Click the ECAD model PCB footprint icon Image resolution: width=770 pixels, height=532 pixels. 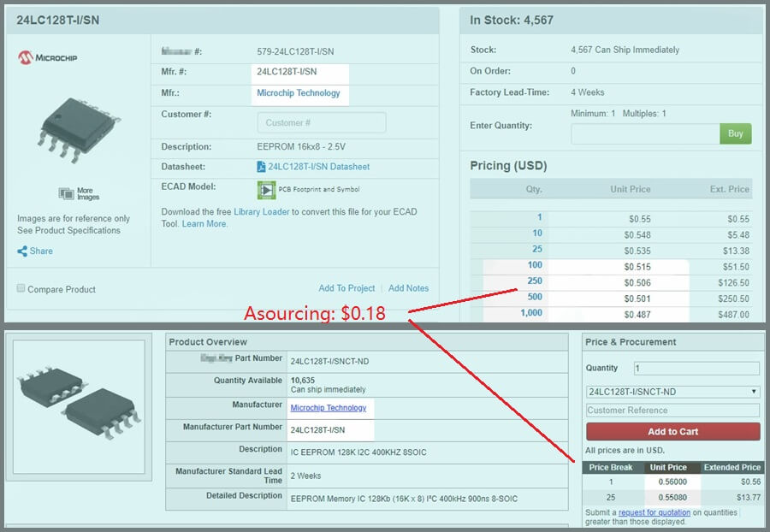(266, 190)
